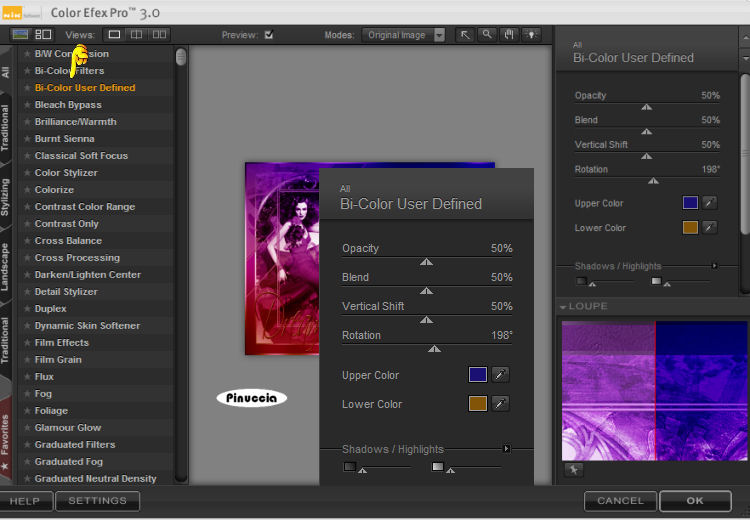Toggle favorite star for Duplex

click(27, 309)
